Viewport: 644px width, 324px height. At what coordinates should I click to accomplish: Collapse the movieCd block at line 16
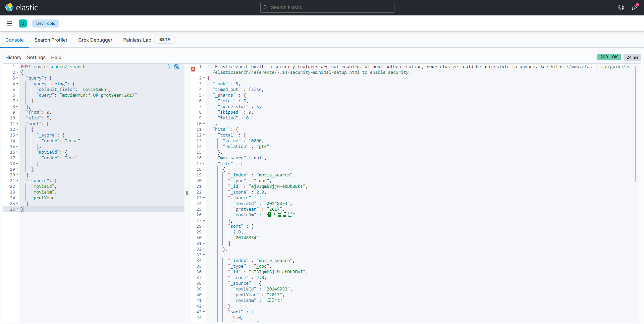coord(17,152)
